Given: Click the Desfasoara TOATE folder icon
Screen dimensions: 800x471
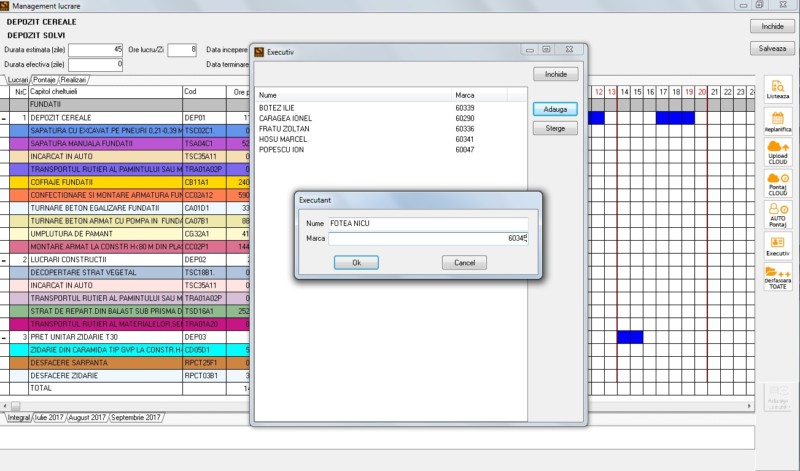Looking at the screenshot, I should 777,277.
